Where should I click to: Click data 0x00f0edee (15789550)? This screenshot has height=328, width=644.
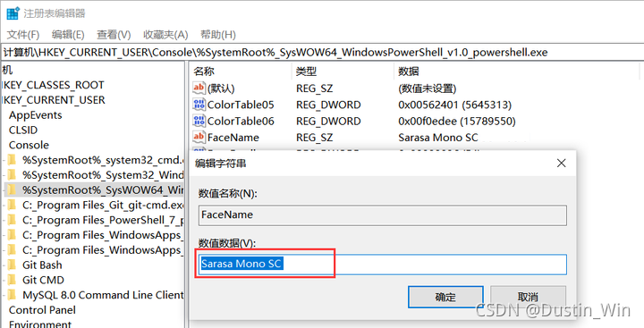tap(457, 122)
